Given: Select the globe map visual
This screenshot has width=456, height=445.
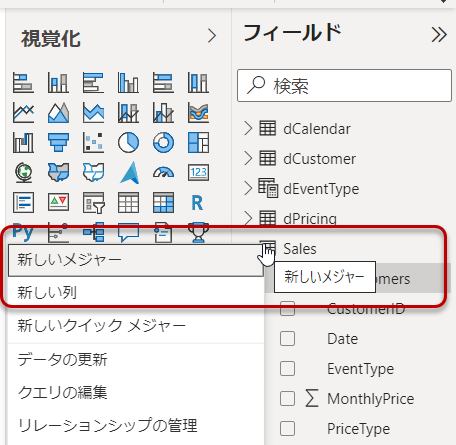Looking at the screenshot, I should click(23, 173).
